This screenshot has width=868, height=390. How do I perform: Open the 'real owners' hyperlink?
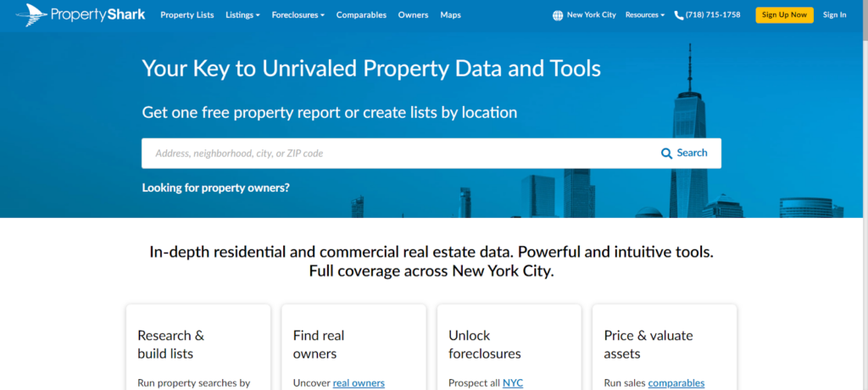point(359,383)
